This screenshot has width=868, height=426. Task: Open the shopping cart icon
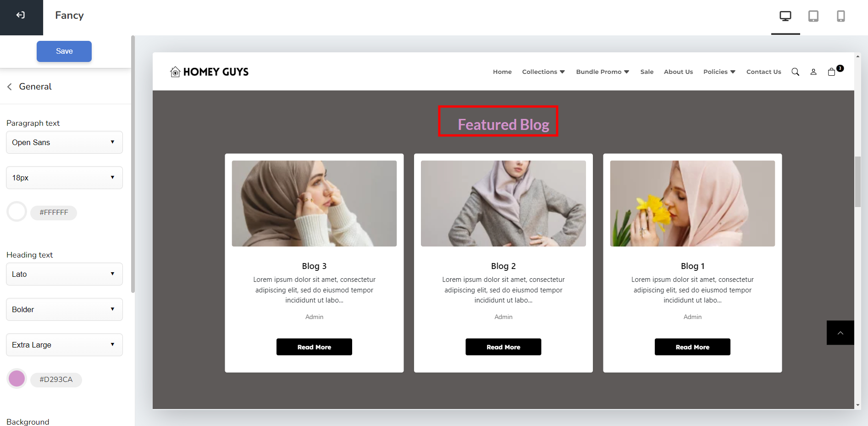click(x=832, y=72)
